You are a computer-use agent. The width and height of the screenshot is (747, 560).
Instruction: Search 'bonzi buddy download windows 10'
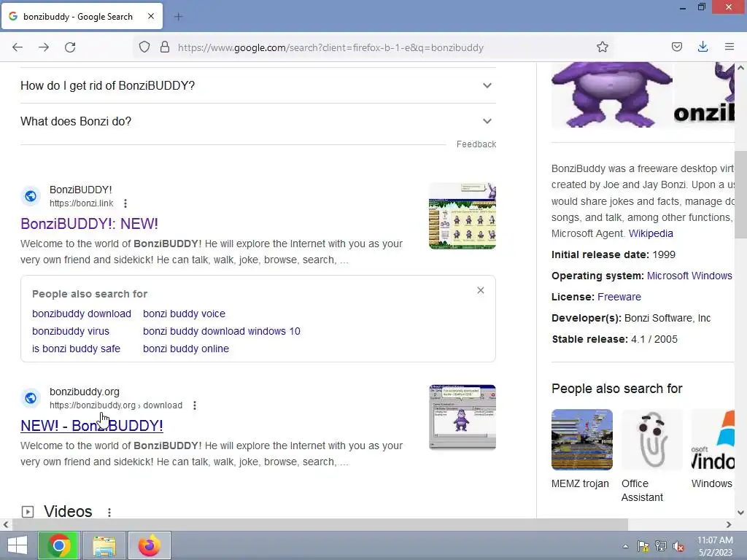(x=222, y=332)
